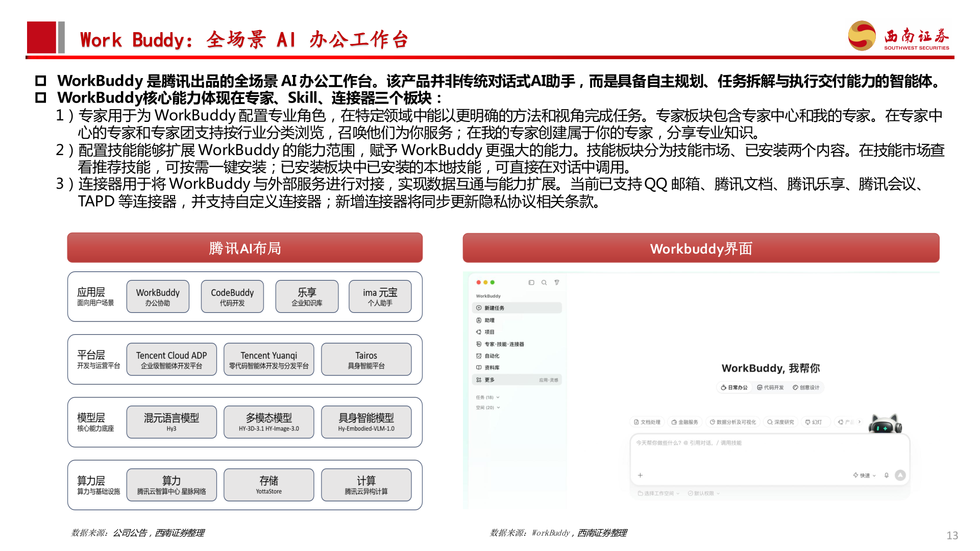Select 新建任务 in the WorkBuddy sidebar
Screen dimensions: 980x551
pos(517,308)
